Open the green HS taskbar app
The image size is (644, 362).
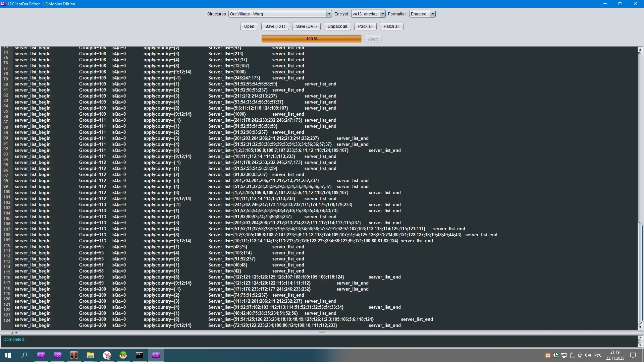pyautogui.click(x=123, y=355)
